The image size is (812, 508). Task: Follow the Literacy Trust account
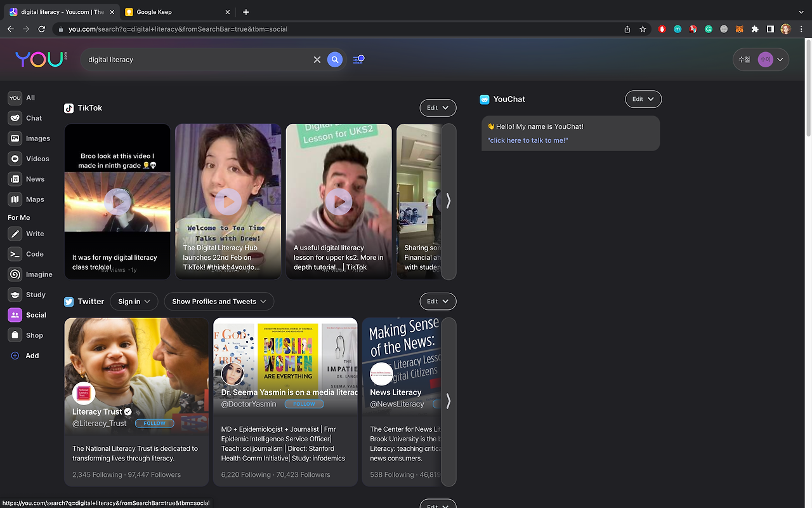click(x=154, y=423)
